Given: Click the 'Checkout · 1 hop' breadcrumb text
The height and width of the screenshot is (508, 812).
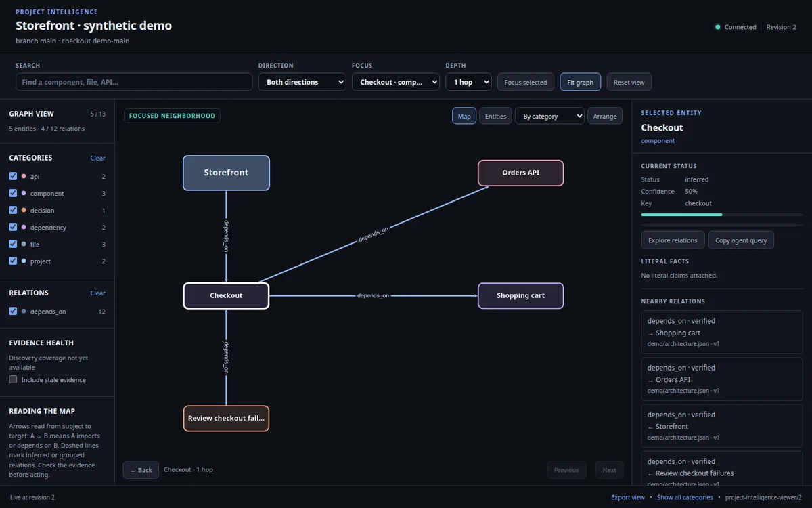Looking at the screenshot, I should click(188, 469).
